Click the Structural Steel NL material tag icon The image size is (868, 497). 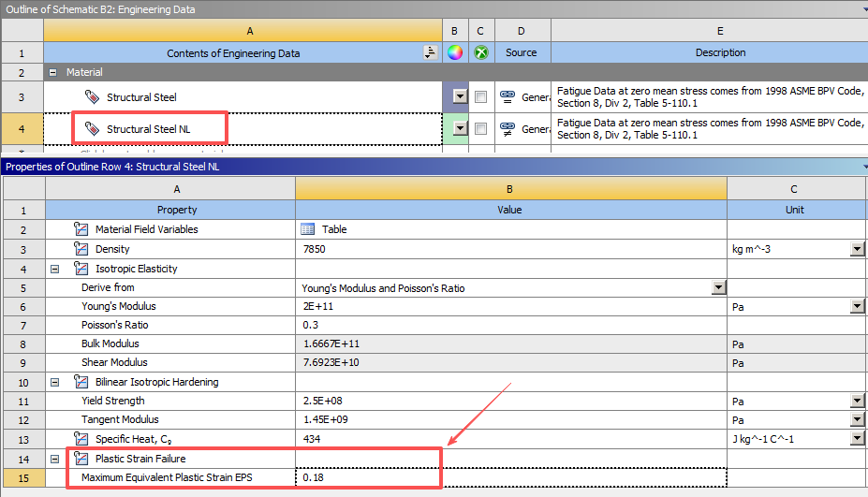[92, 129]
